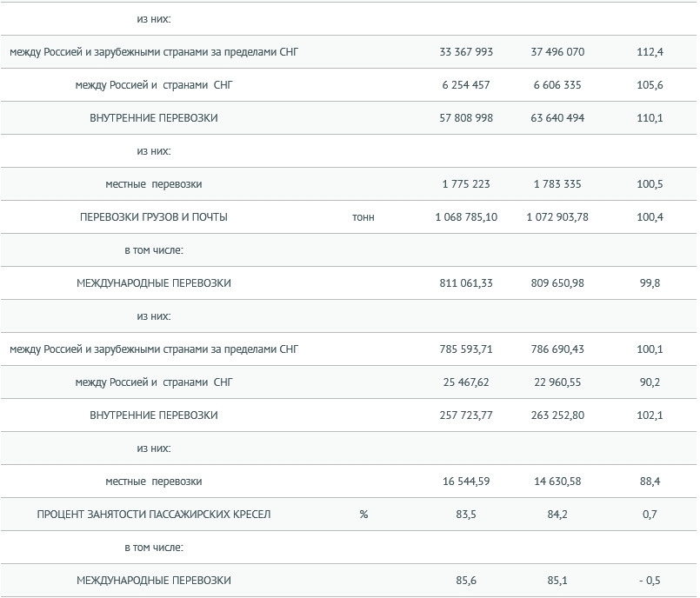Click the 25 467,62 value
Image resolution: width=700 pixels, height=598 pixels.
pyautogui.click(x=466, y=382)
